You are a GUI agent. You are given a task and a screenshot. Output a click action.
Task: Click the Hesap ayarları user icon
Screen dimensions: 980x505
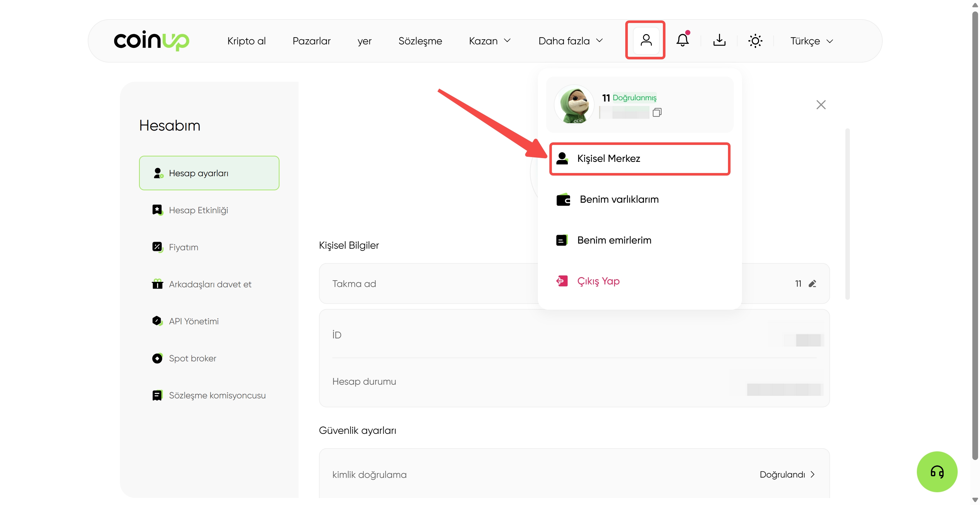point(158,173)
